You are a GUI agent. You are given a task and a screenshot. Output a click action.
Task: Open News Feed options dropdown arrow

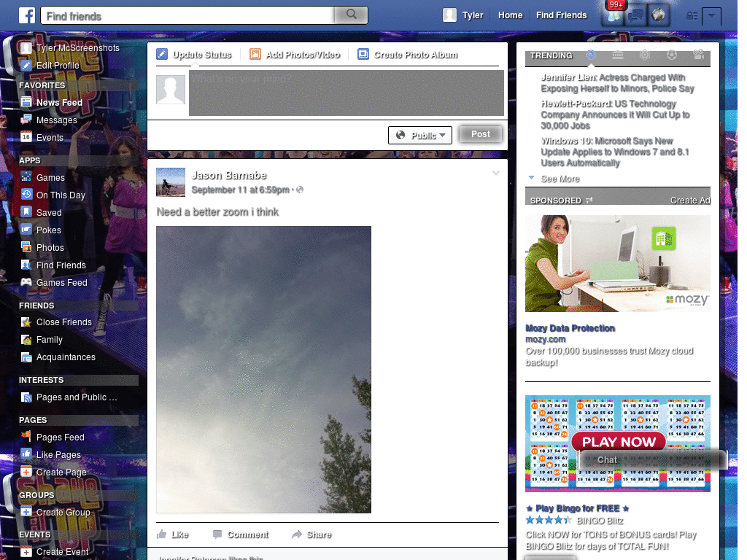(131, 102)
